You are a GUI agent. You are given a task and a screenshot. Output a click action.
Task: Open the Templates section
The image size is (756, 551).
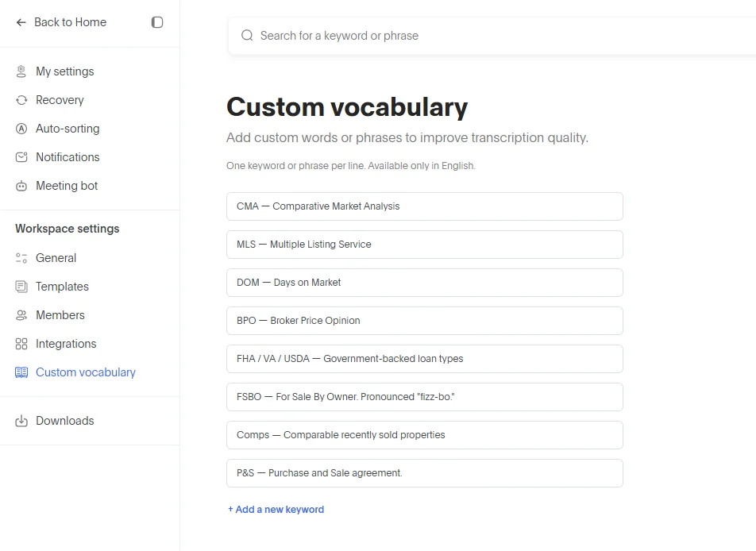click(x=62, y=287)
